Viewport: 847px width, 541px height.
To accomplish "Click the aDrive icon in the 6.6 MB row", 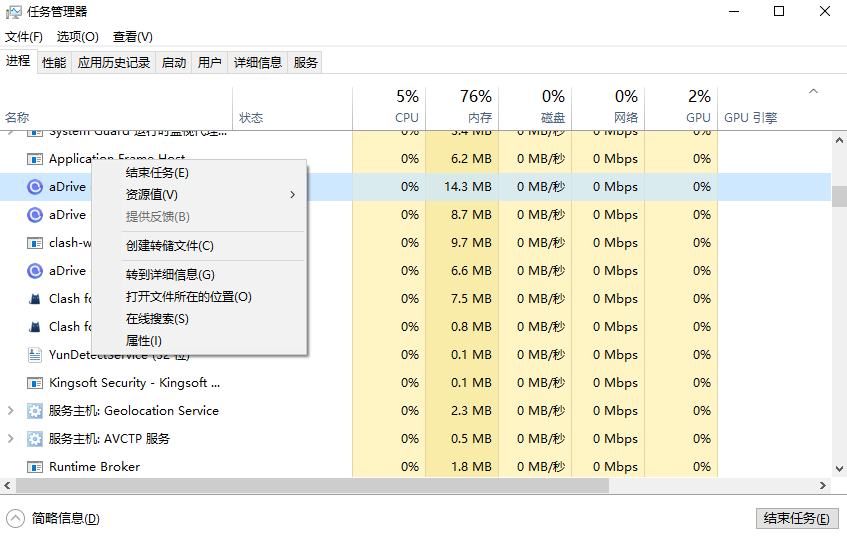I will click(35, 270).
